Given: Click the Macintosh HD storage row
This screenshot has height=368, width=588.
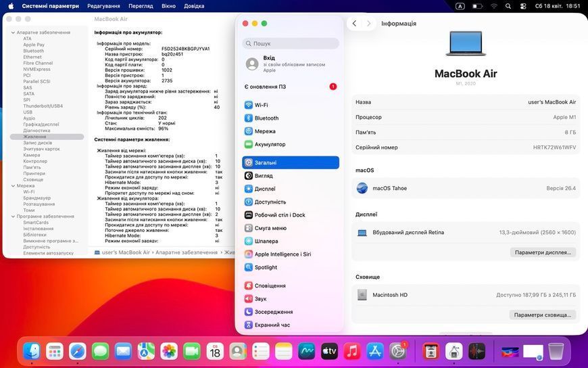Looking at the screenshot, I should click(x=466, y=295).
